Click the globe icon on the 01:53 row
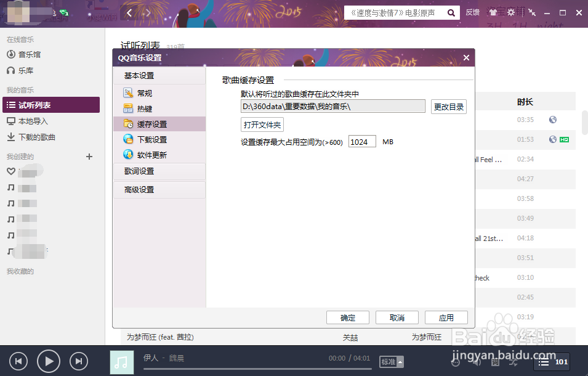 [x=553, y=139]
